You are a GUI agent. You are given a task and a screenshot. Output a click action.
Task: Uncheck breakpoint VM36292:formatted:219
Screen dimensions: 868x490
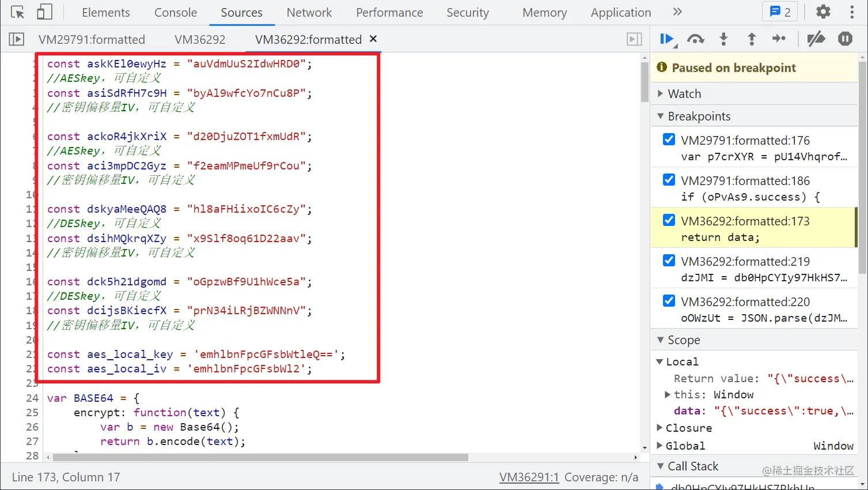coord(669,261)
